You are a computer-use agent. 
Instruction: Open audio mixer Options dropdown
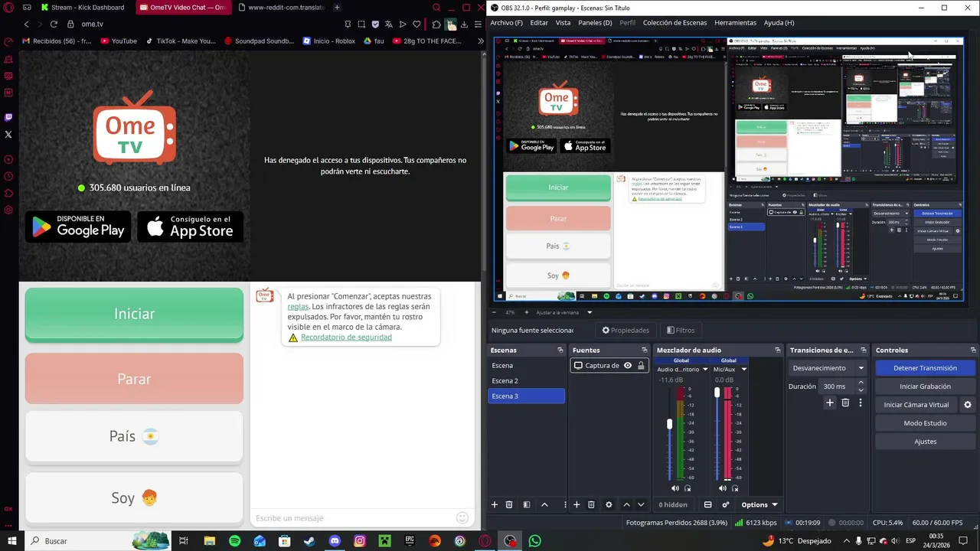(759, 504)
